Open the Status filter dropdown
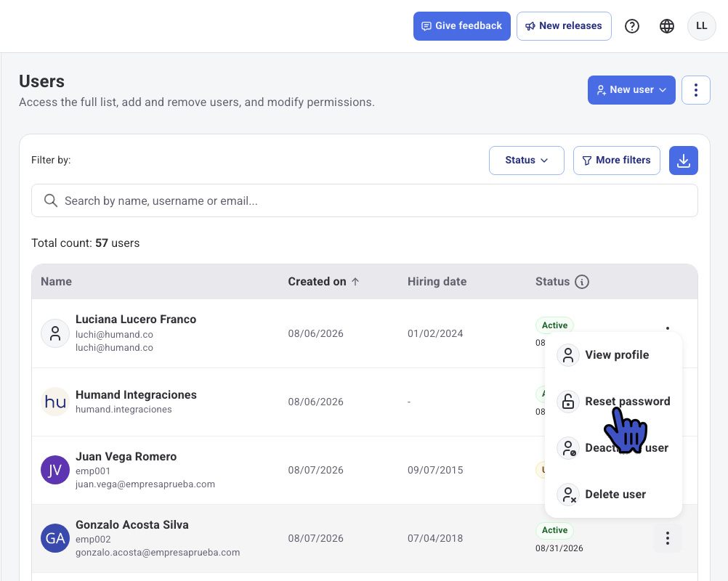Screen dimensions: 728x581 click(527, 161)
